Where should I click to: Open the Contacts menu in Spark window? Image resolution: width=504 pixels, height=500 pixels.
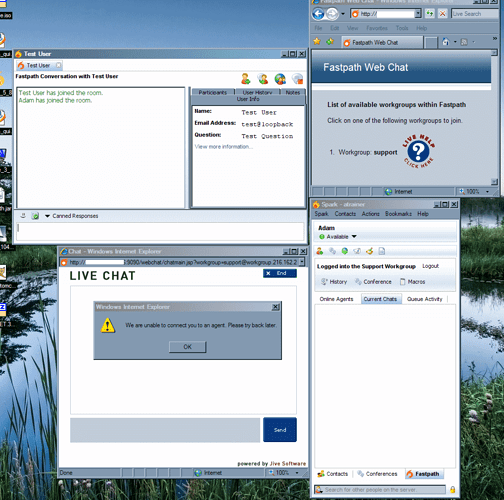pos(345,214)
